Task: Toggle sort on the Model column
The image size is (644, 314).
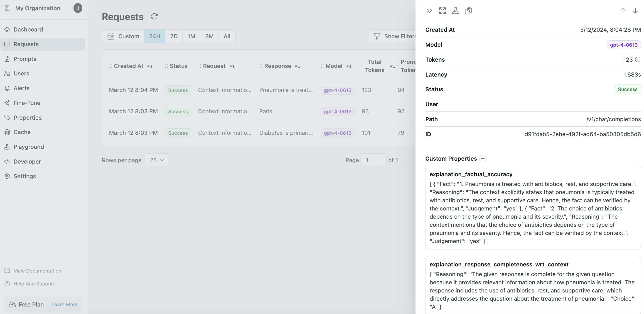Action: point(349,66)
